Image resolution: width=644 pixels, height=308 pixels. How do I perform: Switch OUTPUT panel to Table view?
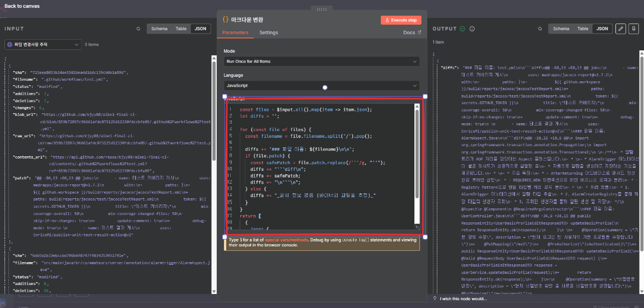coord(583,29)
